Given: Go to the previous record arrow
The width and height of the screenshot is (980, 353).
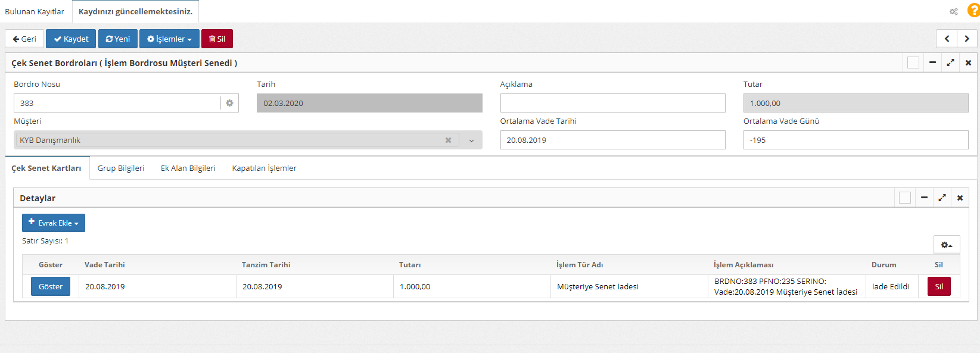Looking at the screenshot, I should click(x=947, y=39).
